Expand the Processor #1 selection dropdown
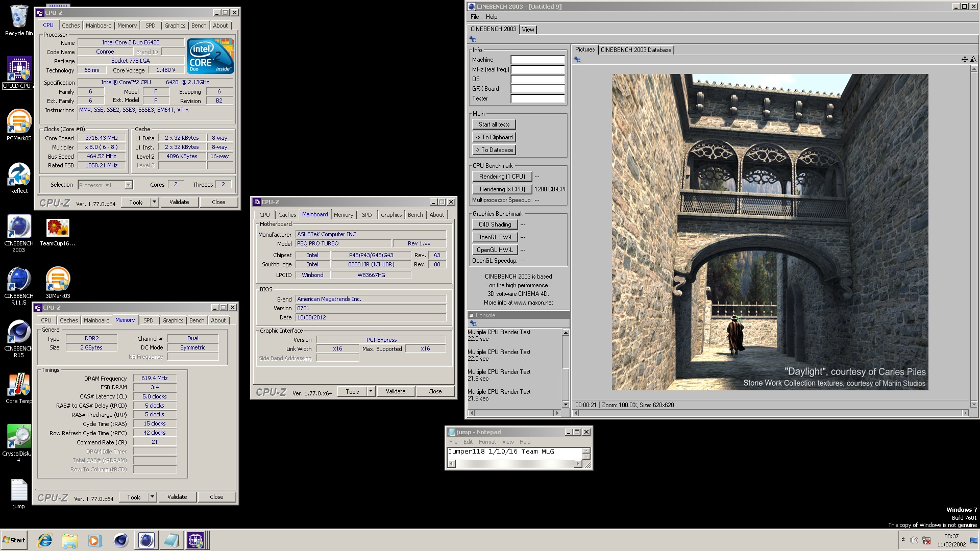This screenshot has height=551, width=980. (x=128, y=185)
